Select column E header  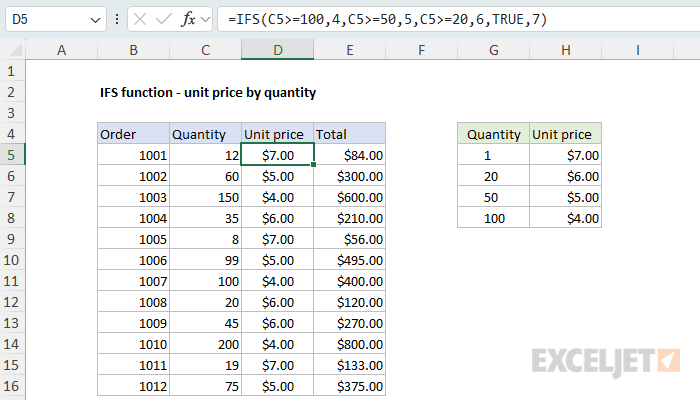click(350, 50)
